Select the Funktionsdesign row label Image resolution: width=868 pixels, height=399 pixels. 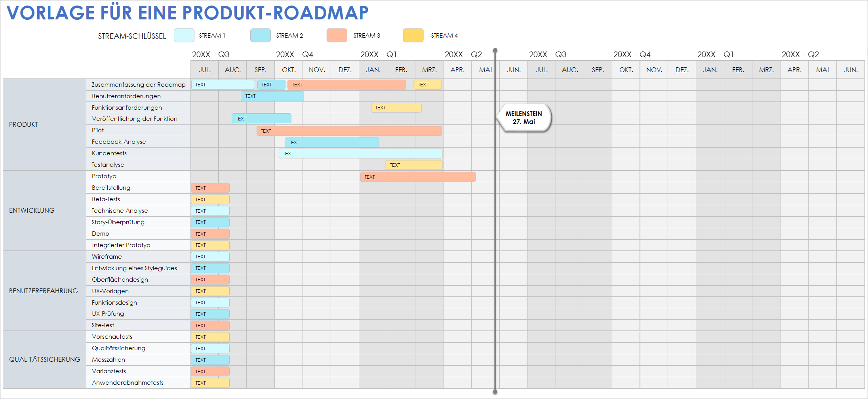pos(114,303)
